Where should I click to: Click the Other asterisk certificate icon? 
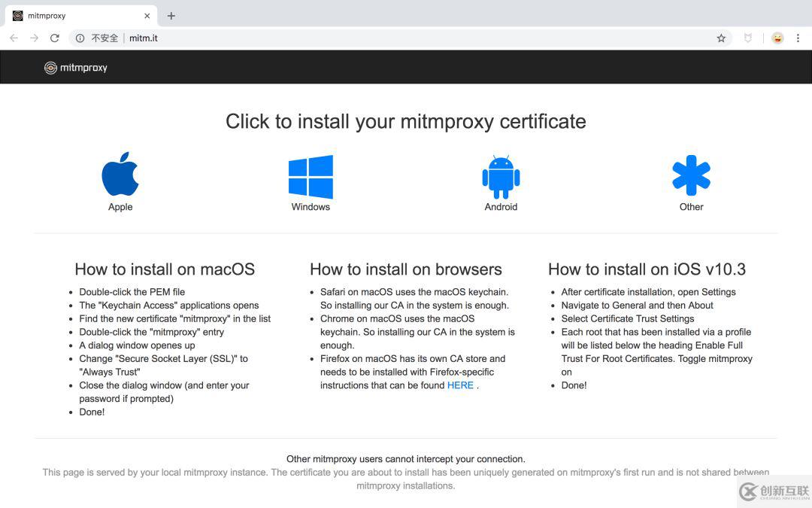[692, 176]
